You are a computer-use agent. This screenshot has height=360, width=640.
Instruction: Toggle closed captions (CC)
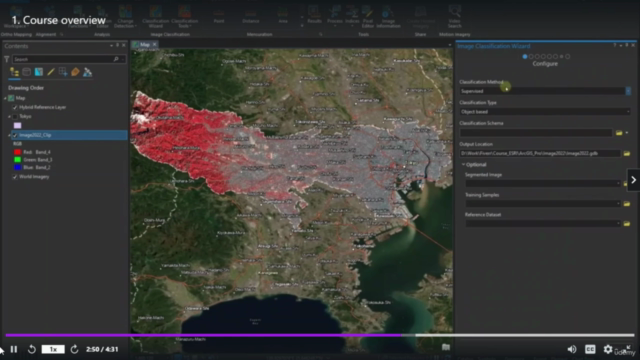click(x=590, y=349)
